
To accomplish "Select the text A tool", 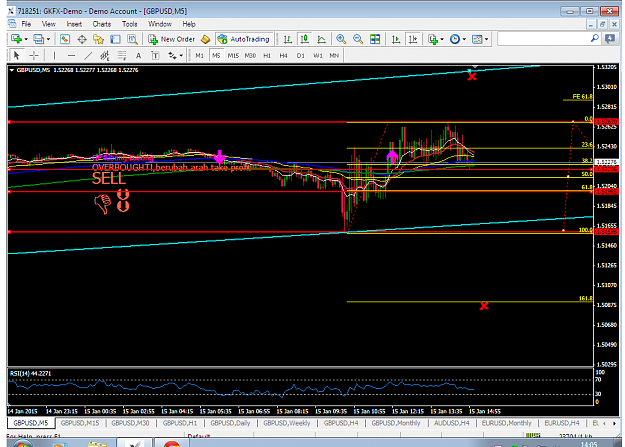I will [x=138, y=55].
